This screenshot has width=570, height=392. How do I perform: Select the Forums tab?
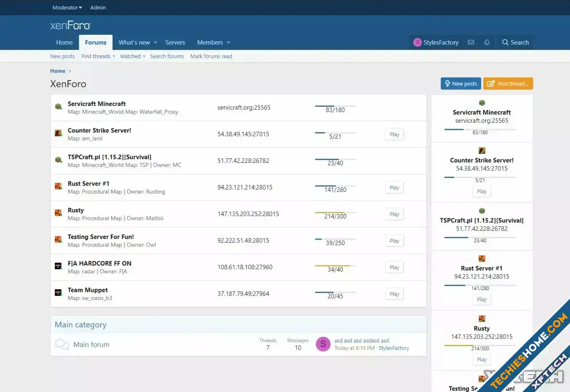coord(96,43)
